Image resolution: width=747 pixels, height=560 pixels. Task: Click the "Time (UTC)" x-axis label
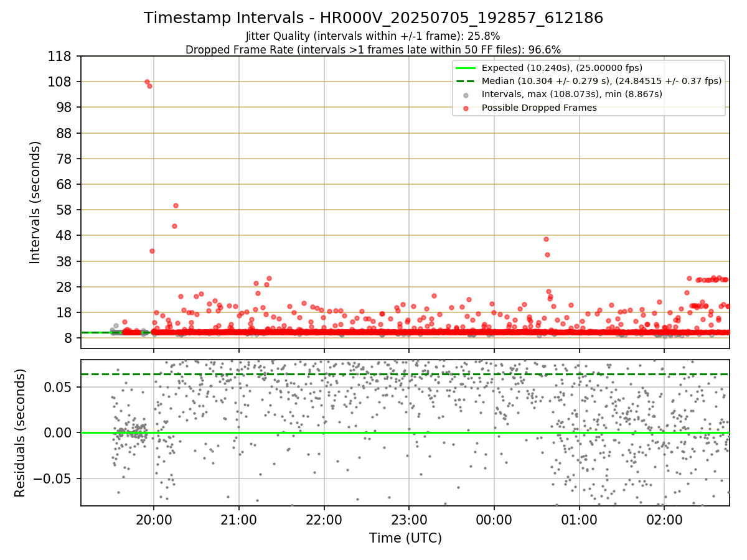(x=405, y=538)
